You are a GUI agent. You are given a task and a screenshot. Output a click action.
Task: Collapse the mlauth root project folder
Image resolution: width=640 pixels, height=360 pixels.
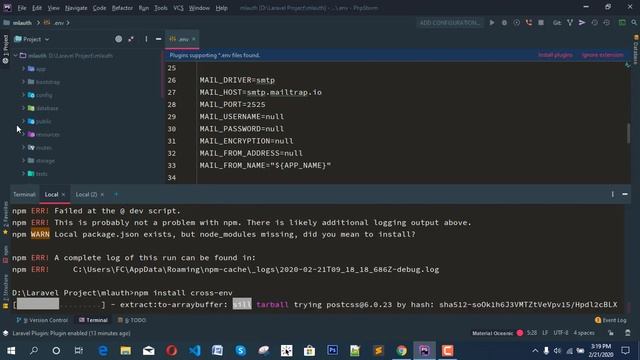click(16, 56)
